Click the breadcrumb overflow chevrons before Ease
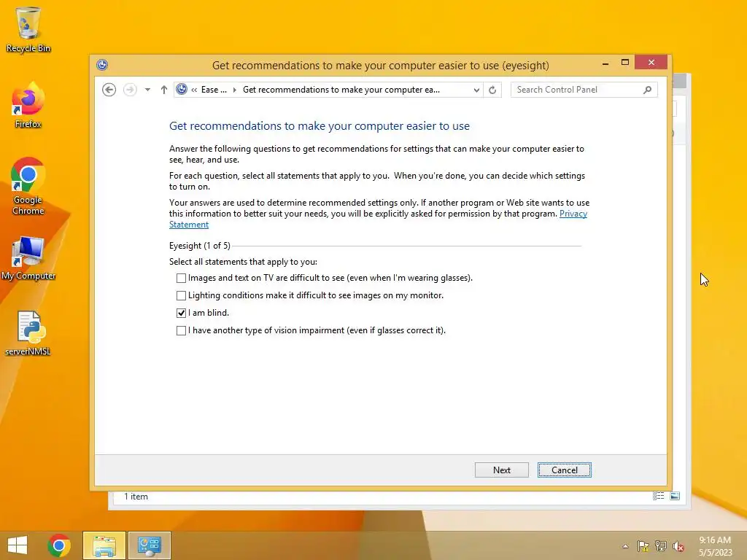Image resolution: width=747 pixels, height=560 pixels. pos(194,90)
